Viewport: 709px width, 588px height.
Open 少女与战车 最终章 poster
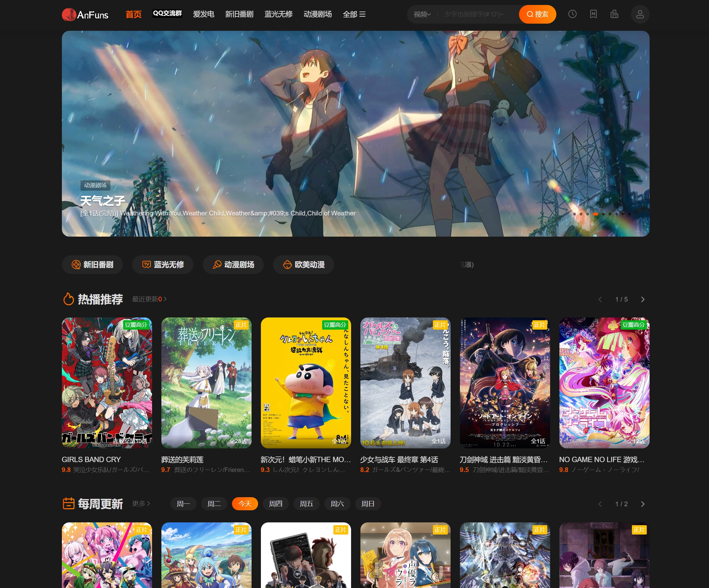pos(405,383)
